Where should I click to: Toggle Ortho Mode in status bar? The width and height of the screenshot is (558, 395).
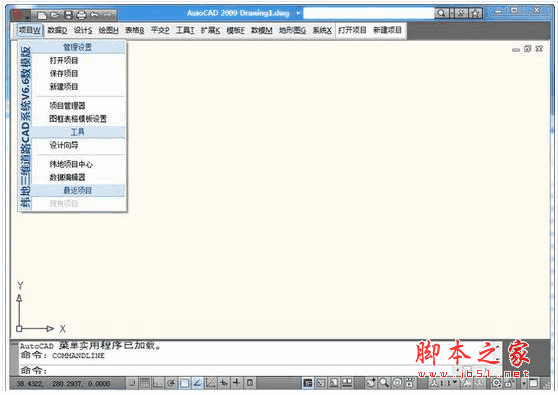coord(158,383)
